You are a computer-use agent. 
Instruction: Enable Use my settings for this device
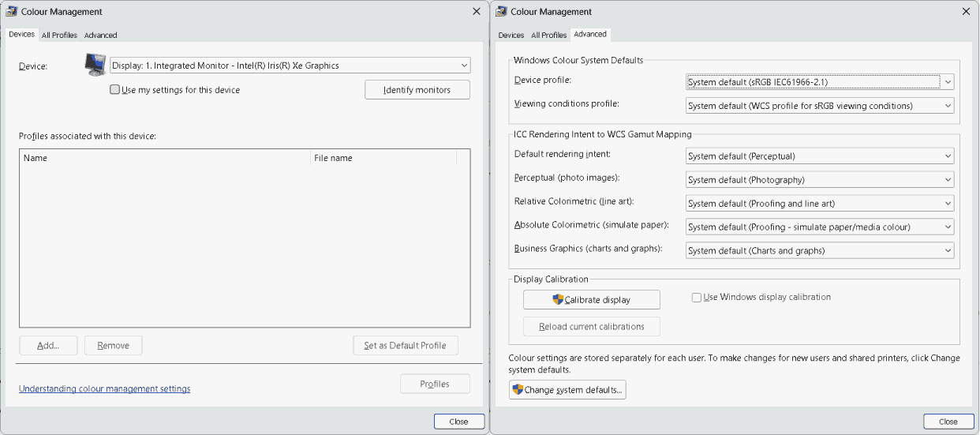click(x=115, y=90)
